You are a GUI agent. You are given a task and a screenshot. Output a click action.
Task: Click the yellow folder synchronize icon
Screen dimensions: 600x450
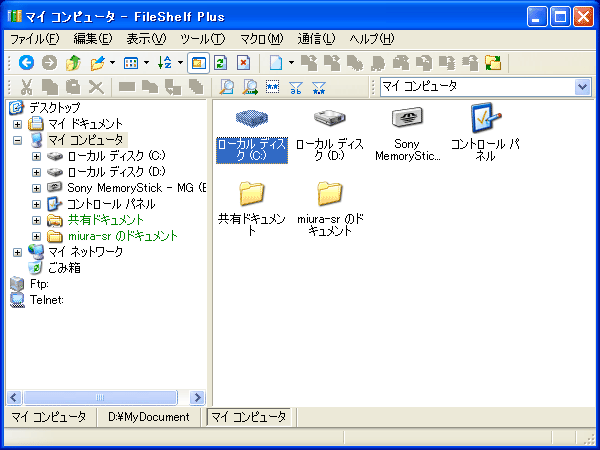pyautogui.click(x=493, y=62)
